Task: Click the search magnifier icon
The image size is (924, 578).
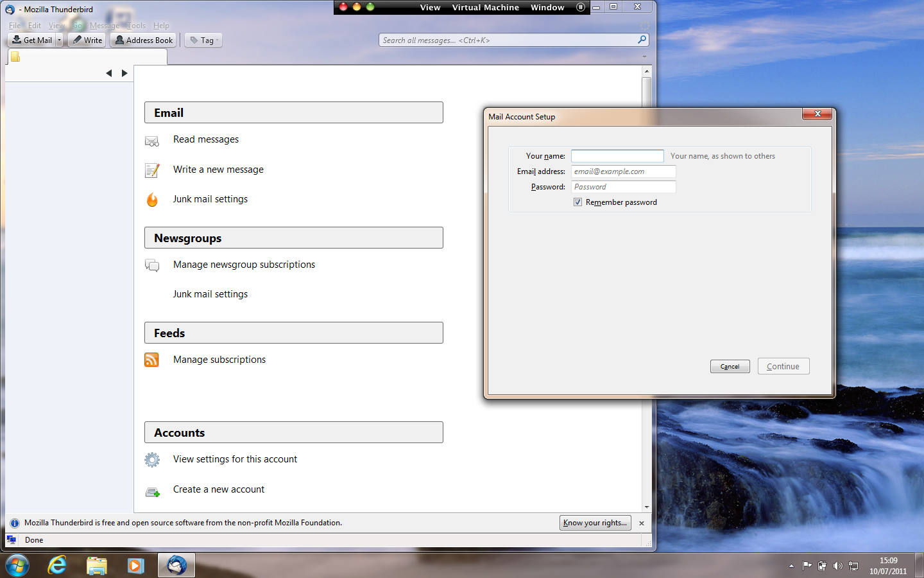Action: point(642,40)
